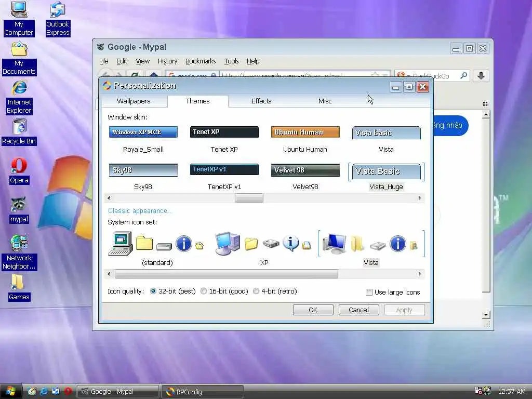Choose the Vista system icon set
This screenshot has width=532, height=399.
(x=371, y=249)
